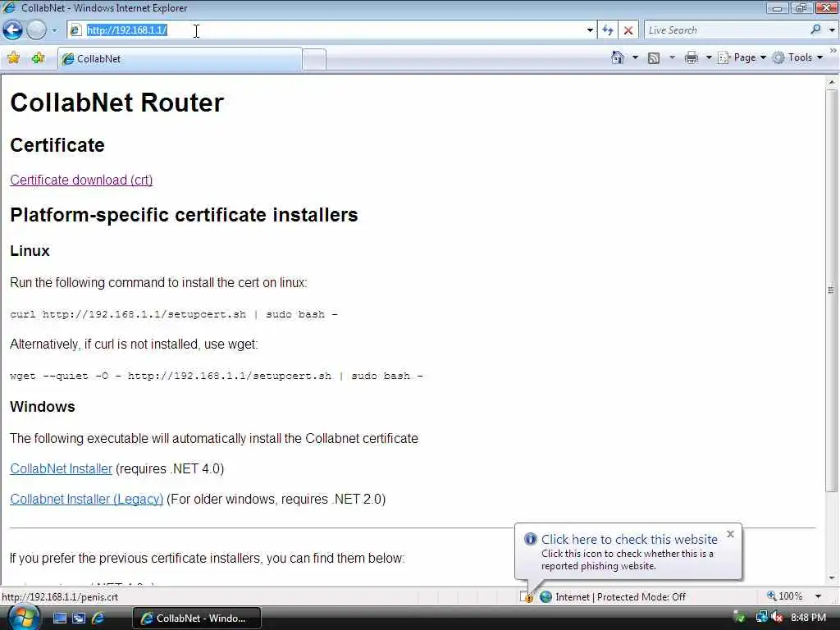Screen dimensions: 840x630
Task: Click the Show Desktop quick launch icon
Action: tap(59, 619)
